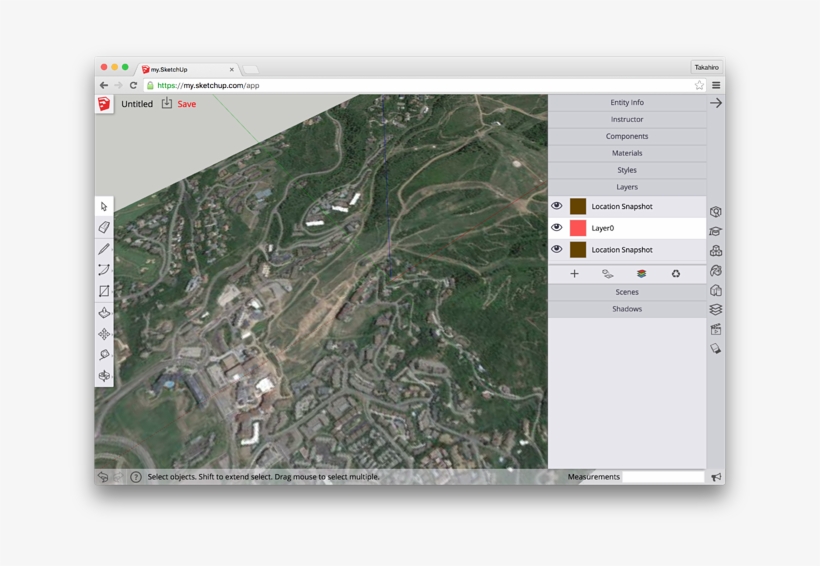The height and width of the screenshot is (566, 820).
Task: Open Layers stack sidebar icon
Action: pos(715,309)
